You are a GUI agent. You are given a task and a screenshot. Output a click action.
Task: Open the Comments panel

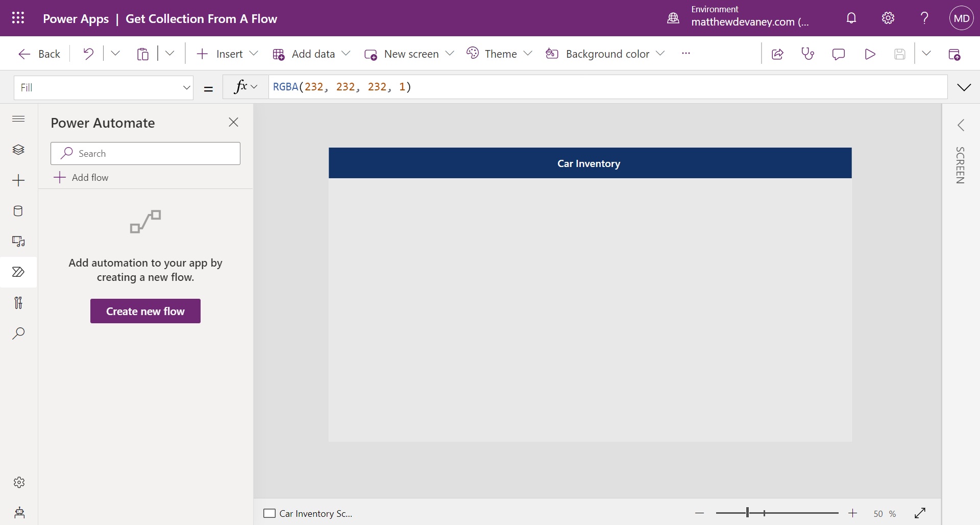pyautogui.click(x=839, y=54)
